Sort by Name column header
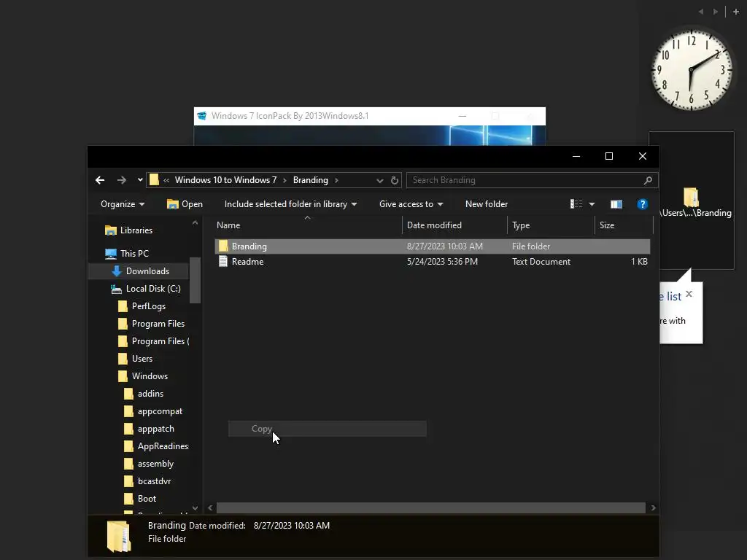Image resolution: width=747 pixels, height=560 pixels. [307, 225]
